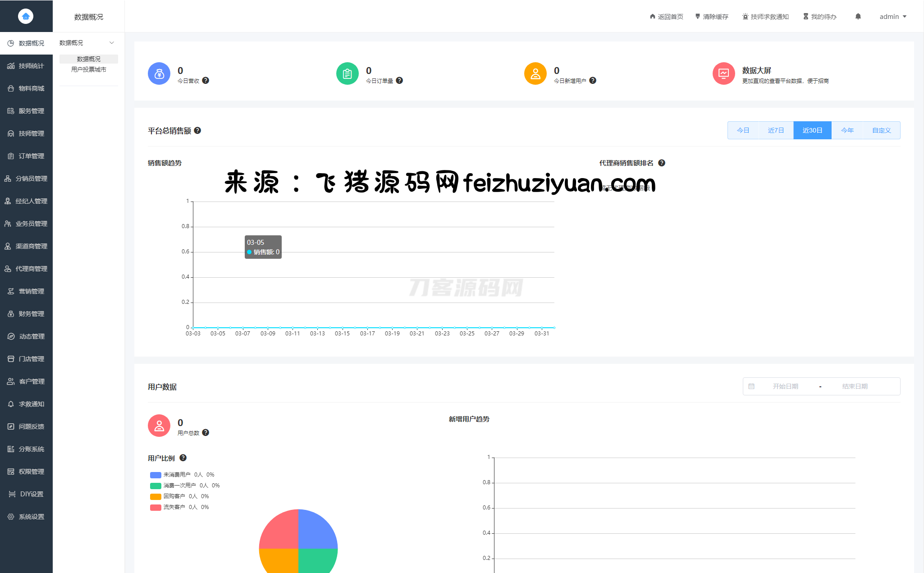Click the notification bell icon
The height and width of the screenshot is (573, 924).
coord(858,17)
